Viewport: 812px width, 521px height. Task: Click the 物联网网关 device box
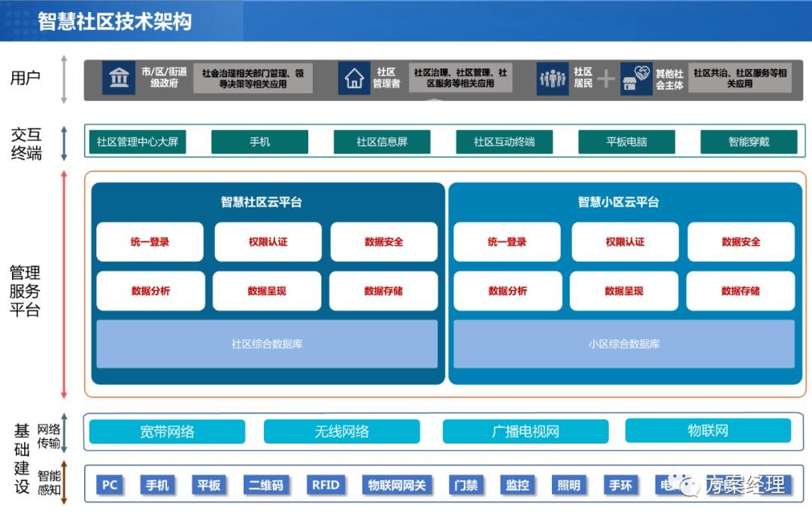pos(396,485)
